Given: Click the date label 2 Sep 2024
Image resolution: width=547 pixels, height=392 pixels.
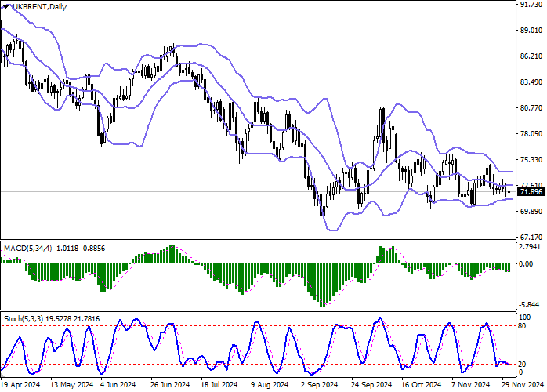Looking at the screenshot, I should [x=320, y=385].
